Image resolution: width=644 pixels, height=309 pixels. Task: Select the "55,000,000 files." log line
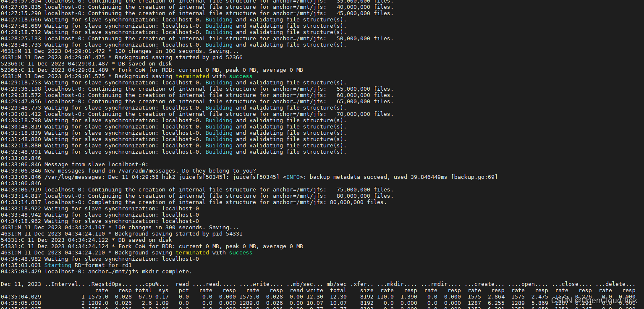pos(197,89)
